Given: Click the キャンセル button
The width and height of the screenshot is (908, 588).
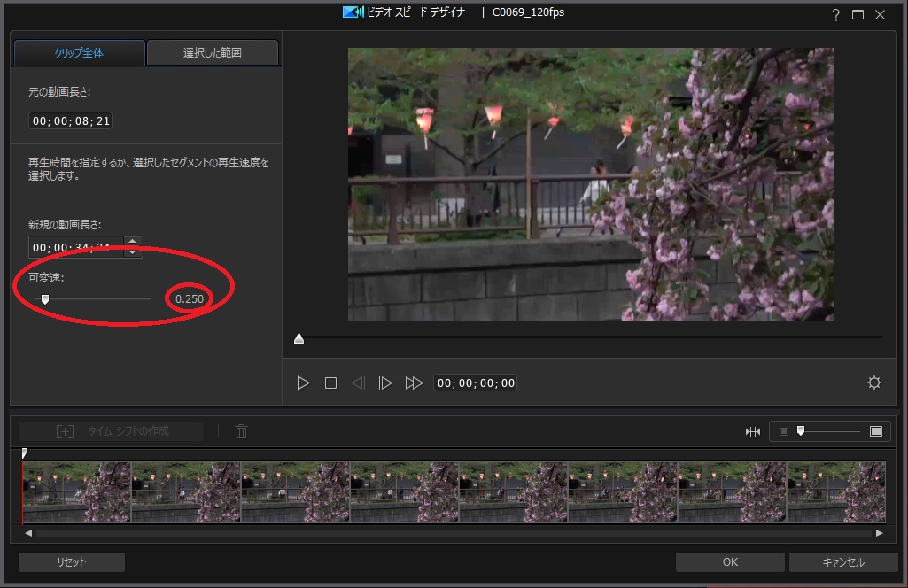Looking at the screenshot, I should click(x=843, y=562).
